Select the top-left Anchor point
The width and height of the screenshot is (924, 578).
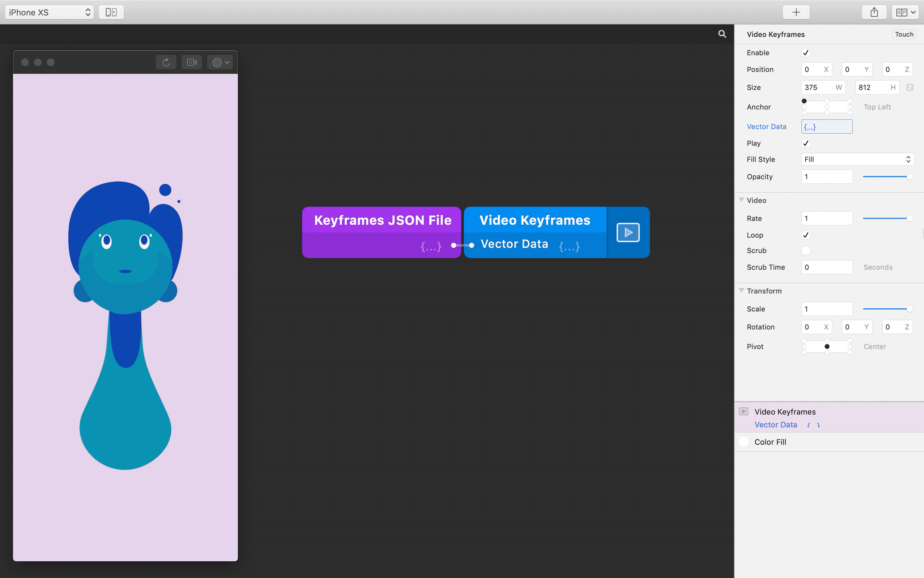pos(804,101)
